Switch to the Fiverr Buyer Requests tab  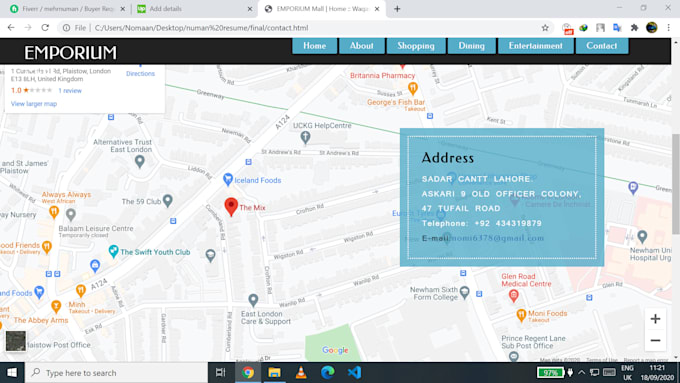click(x=67, y=9)
